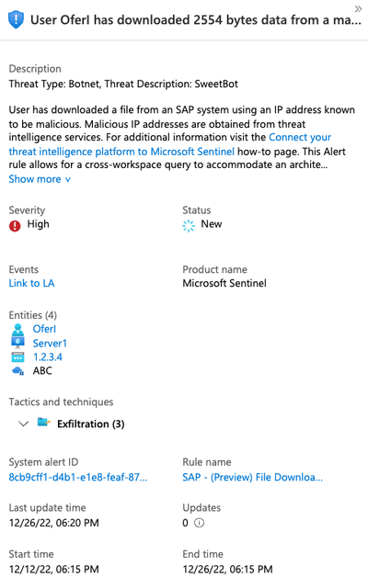
Task: Click the cloud icon beside ABC
Action: [x=17, y=371]
